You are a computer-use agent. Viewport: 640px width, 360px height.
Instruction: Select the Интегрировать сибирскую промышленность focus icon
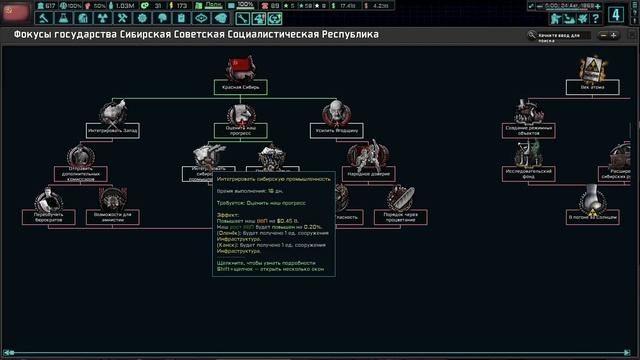click(209, 157)
